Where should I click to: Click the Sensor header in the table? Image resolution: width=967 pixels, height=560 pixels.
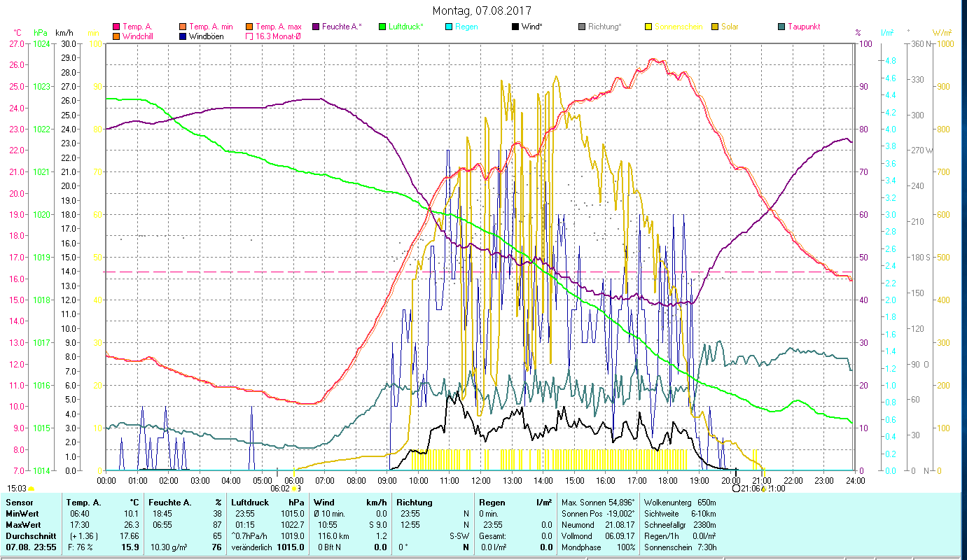[19, 503]
